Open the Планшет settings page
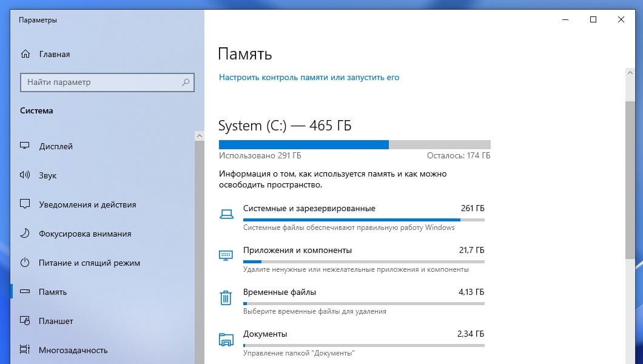 coord(56,321)
